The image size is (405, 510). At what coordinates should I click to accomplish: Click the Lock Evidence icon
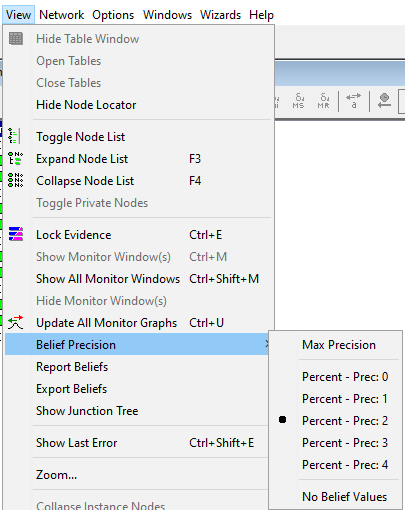click(16, 234)
